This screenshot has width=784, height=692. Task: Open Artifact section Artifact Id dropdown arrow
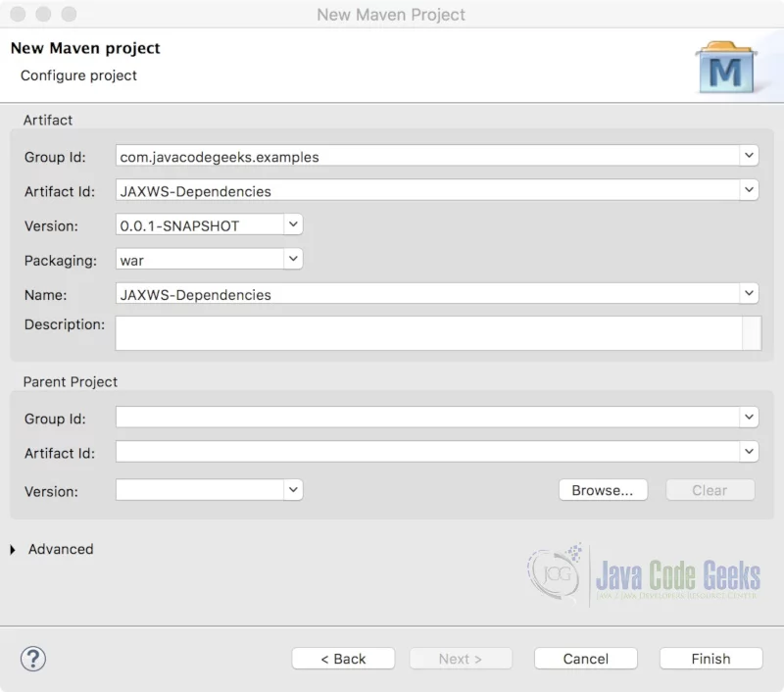[x=749, y=190]
